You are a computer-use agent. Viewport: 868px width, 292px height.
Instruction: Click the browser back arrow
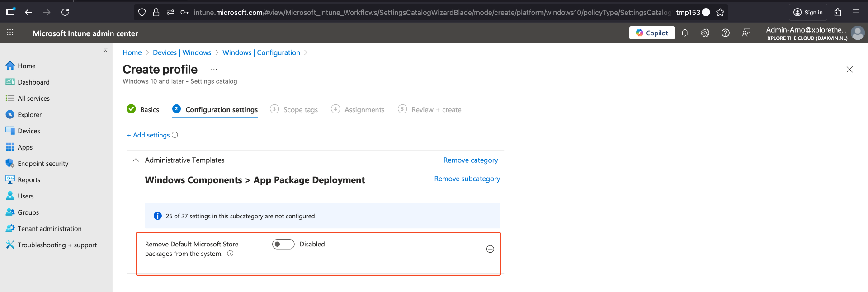coord(28,12)
